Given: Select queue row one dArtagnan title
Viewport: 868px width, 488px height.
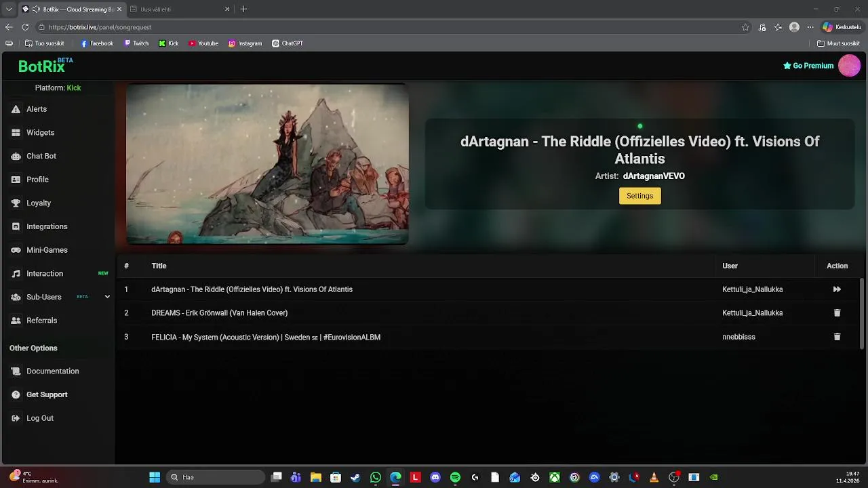Looking at the screenshot, I should pyautogui.click(x=252, y=289).
